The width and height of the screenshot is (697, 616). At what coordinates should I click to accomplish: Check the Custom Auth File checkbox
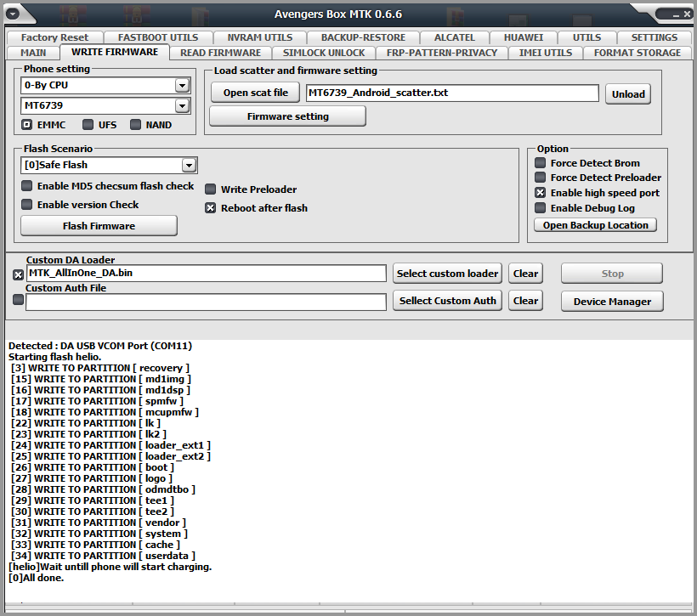[18, 300]
